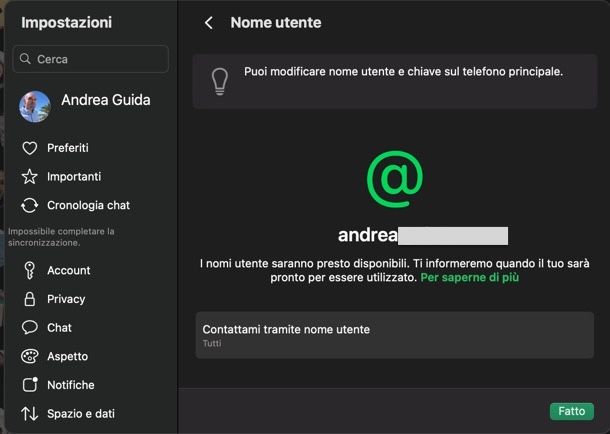The height and width of the screenshot is (434, 610).
Task: Click the speech bubble icon for Chat
Action: coord(30,327)
